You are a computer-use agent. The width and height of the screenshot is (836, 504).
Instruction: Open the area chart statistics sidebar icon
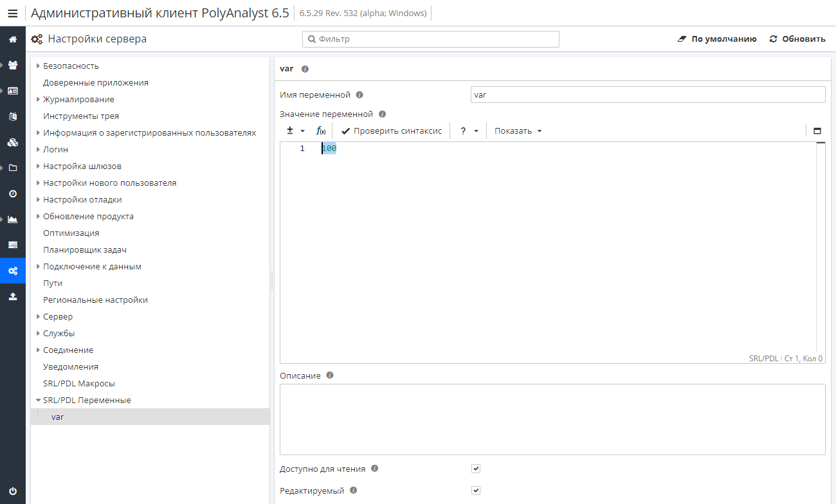12,219
